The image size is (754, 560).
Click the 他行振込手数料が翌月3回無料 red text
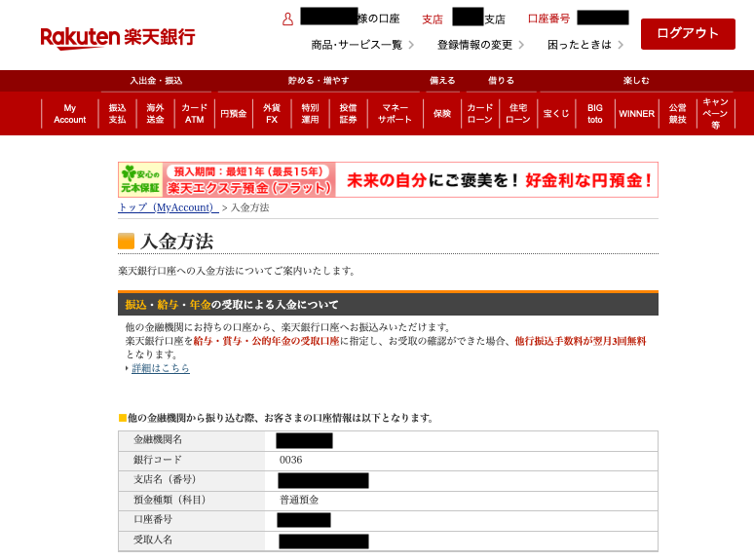coord(581,341)
